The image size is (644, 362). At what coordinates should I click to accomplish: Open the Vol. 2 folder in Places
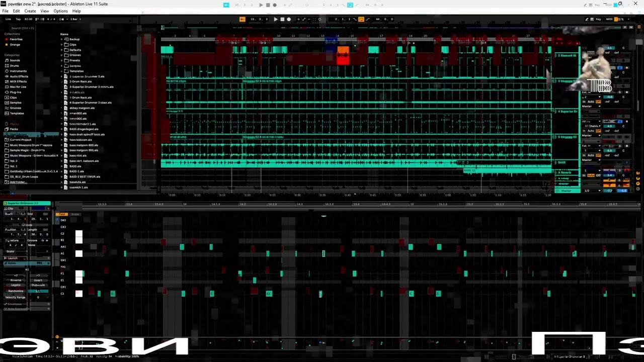coord(14,161)
